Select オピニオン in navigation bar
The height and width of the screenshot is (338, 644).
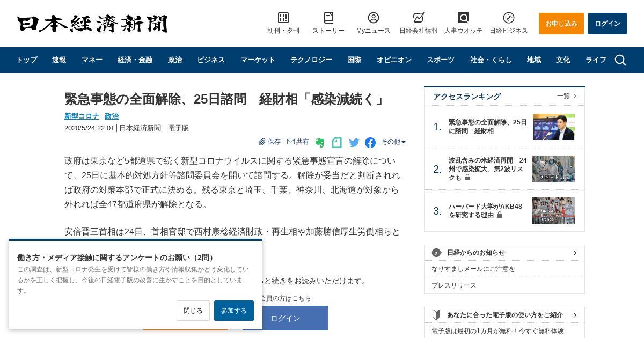click(x=394, y=60)
